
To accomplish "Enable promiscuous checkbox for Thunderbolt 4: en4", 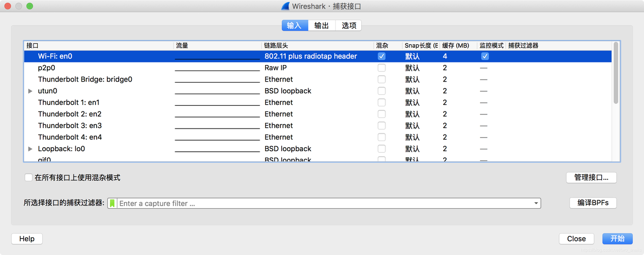I will click(x=381, y=138).
